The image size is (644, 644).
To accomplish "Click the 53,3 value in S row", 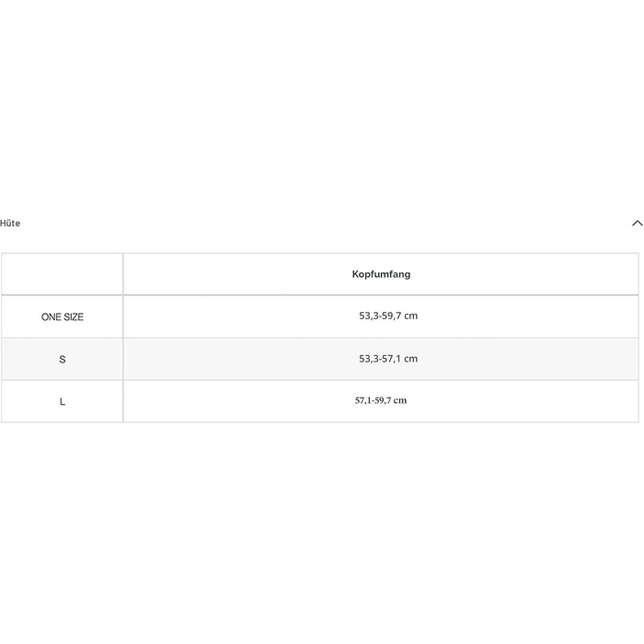I will (x=368, y=359).
